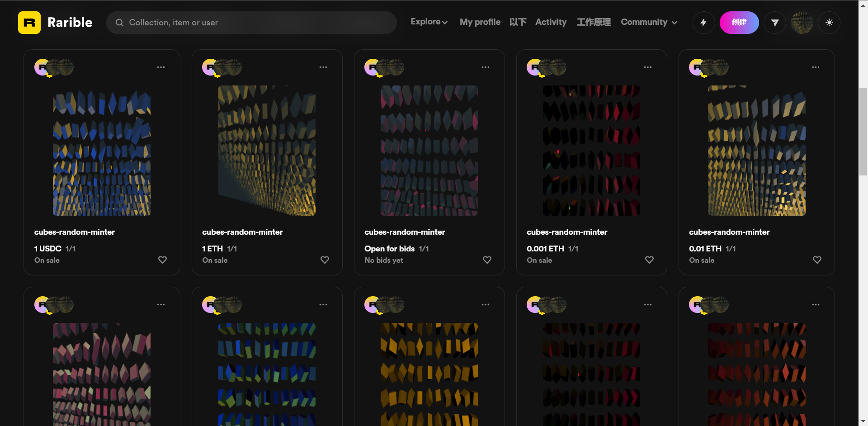Like the 1 USDC cubes-random-minter item
This screenshot has width=868, height=426.
[x=162, y=260]
